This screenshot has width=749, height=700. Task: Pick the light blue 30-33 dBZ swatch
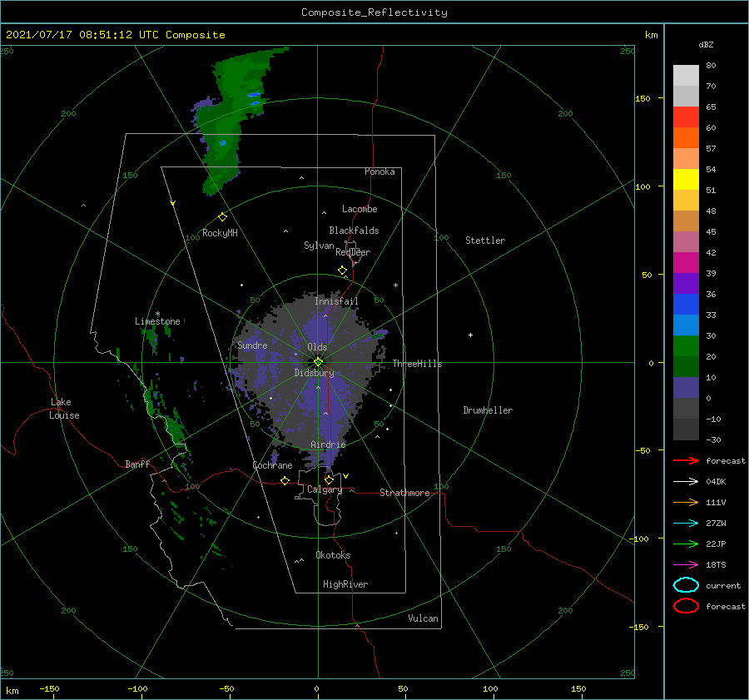point(686,325)
